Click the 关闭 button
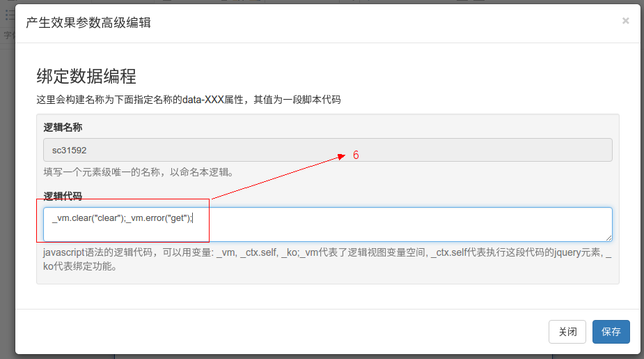 pyautogui.click(x=567, y=331)
